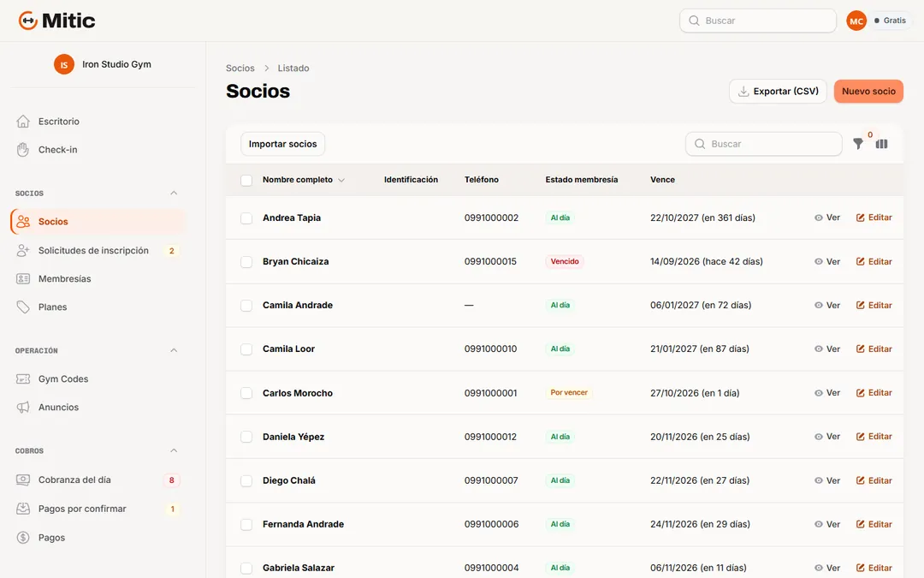
Task: Click the MC user avatar
Action: (x=856, y=21)
